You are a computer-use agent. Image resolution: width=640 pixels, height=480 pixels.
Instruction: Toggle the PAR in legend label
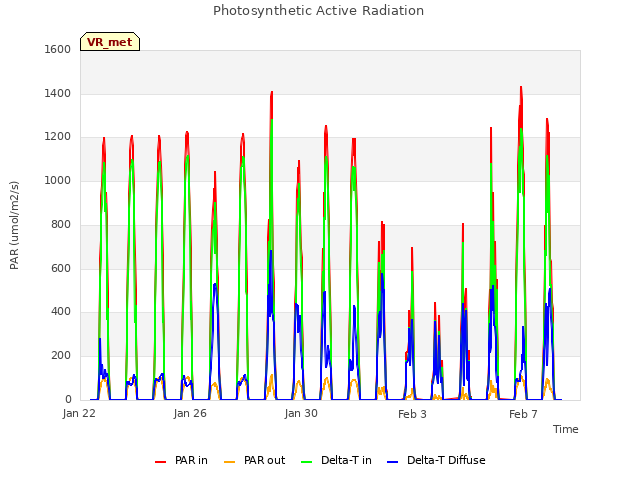click(x=191, y=460)
